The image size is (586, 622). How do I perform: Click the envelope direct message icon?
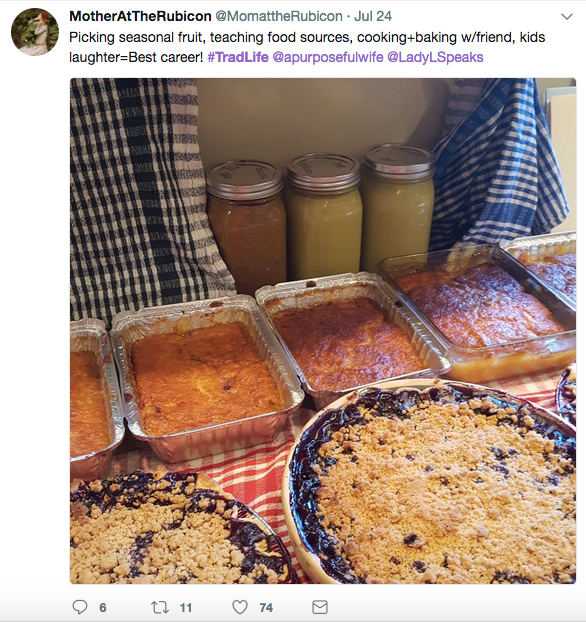pos(320,607)
